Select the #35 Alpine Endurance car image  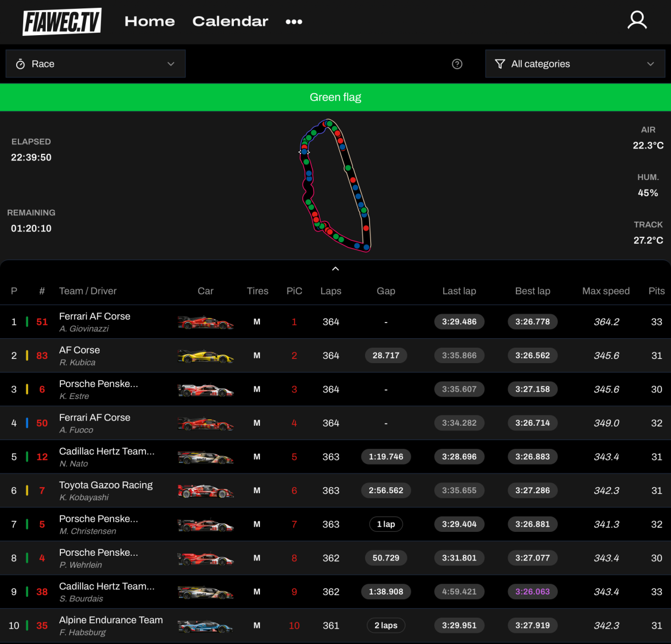(205, 626)
